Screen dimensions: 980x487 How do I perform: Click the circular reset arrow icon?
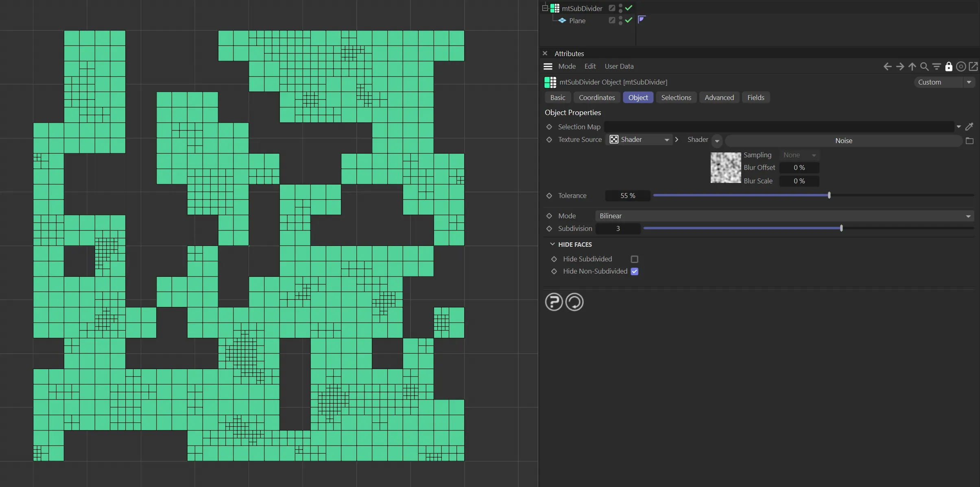[x=574, y=302]
